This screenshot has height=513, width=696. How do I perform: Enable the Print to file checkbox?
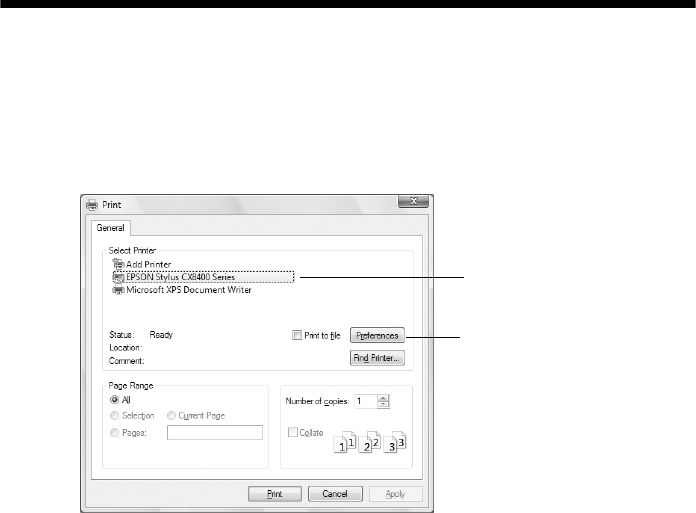(297, 335)
